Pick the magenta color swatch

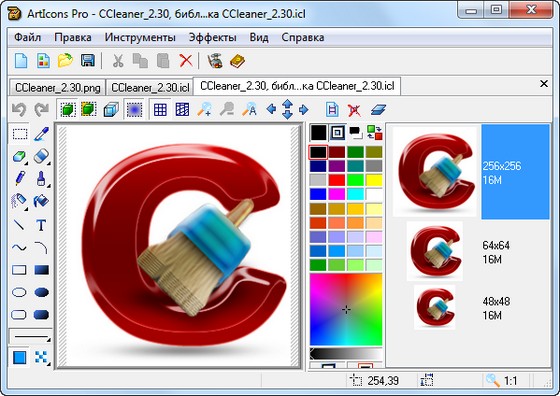click(336, 194)
